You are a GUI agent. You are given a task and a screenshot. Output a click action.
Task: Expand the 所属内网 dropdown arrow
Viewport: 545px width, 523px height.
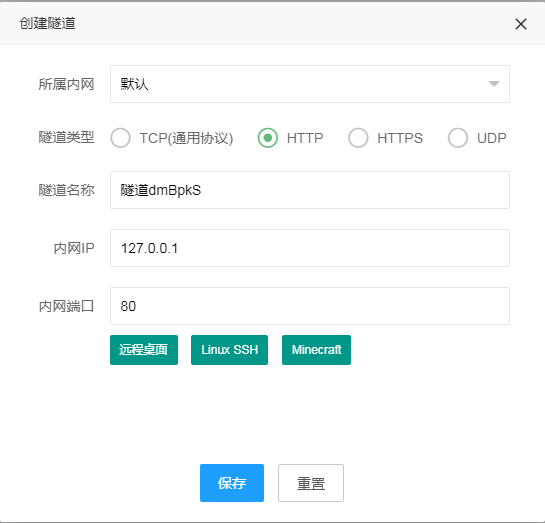pyautogui.click(x=494, y=84)
